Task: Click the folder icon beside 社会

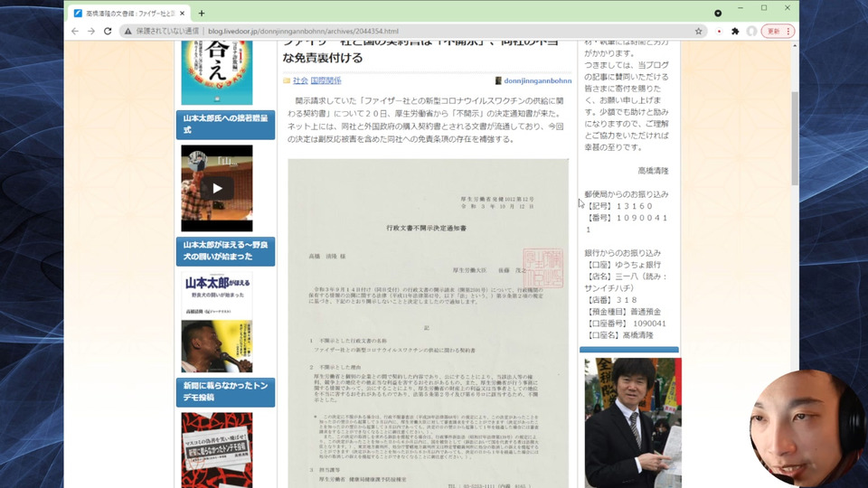Action: click(287, 80)
